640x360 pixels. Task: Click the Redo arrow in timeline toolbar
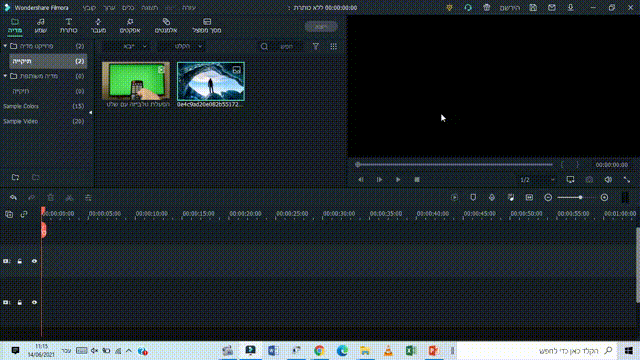[x=31, y=198]
